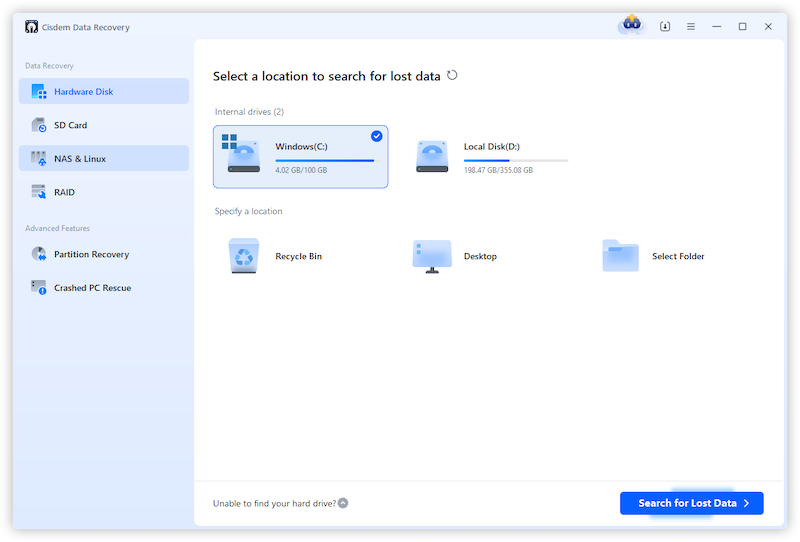Image resolution: width=800 pixels, height=542 pixels.
Task: Expand the hard drive help arrow
Action: tap(343, 503)
